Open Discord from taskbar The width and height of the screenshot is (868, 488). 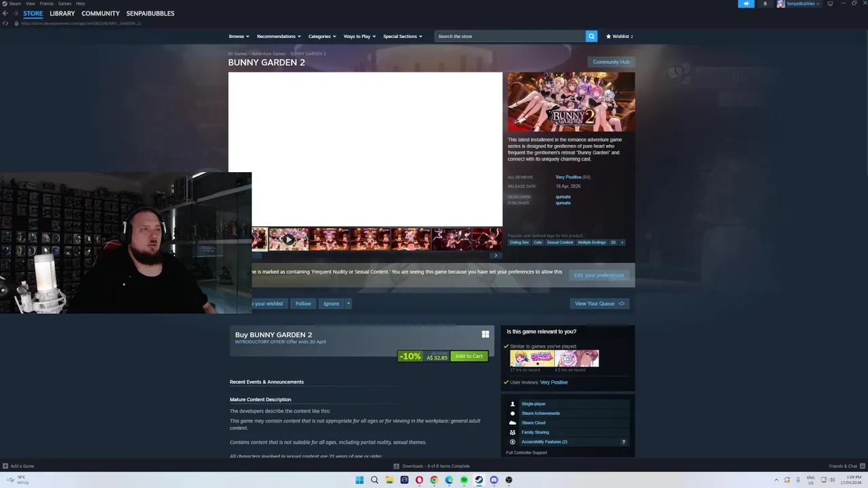pos(494,480)
